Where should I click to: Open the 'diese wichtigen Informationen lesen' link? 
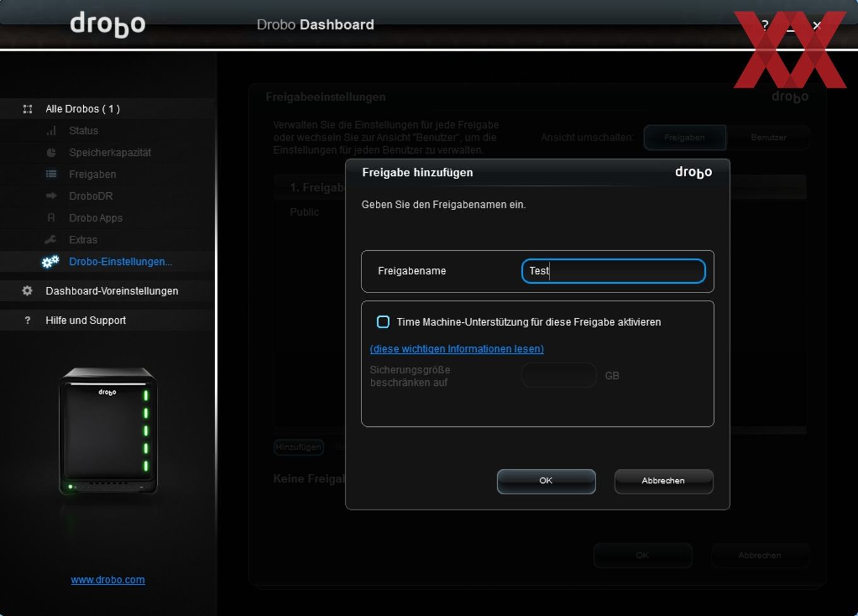click(457, 349)
